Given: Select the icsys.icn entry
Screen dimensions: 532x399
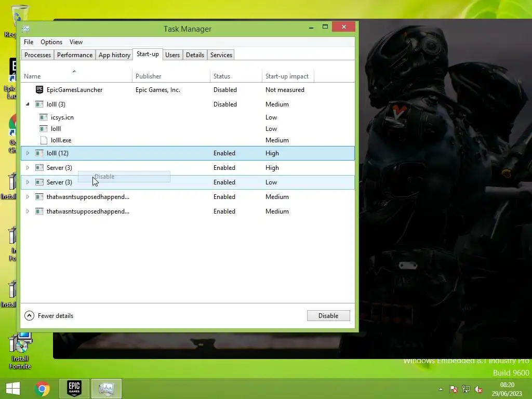Looking at the screenshot, I should [x=62, y=117].
